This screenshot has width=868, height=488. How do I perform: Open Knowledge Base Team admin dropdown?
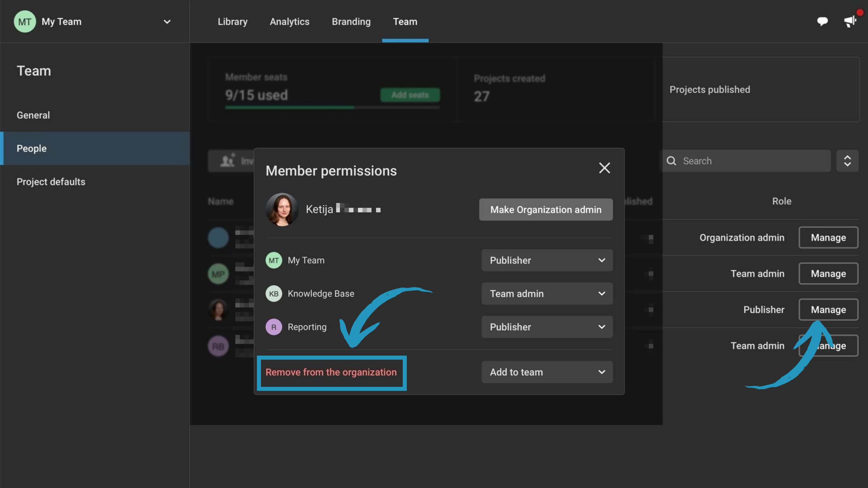pyautogui.click(x=547, y=294)
